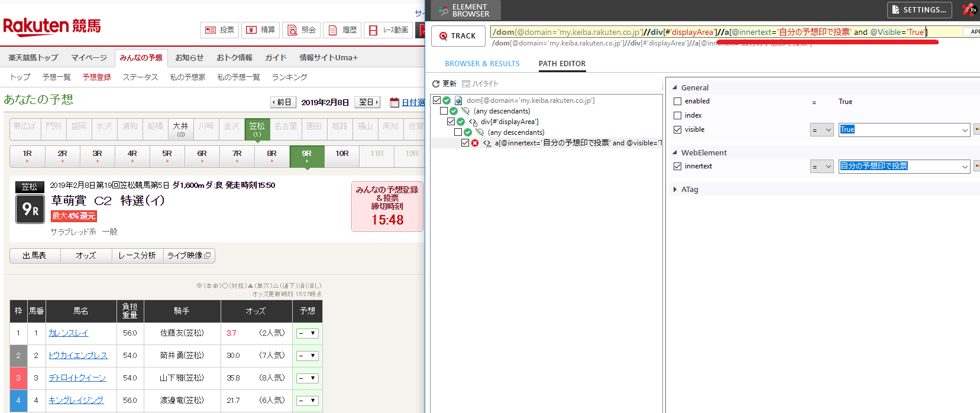Collapse the WebElement section
The width and height of the screenshot is (980, 413).
(675, 152)
